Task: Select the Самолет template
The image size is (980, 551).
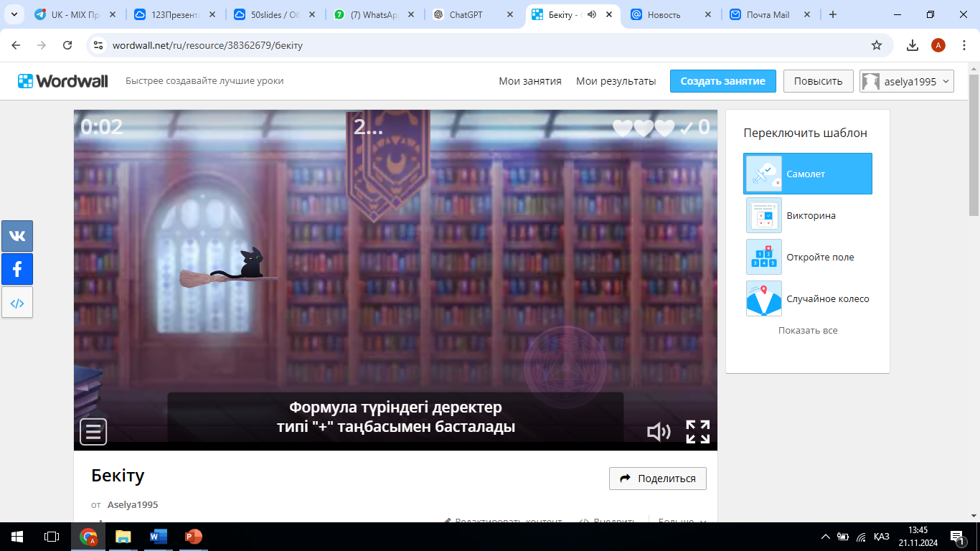Action: pos(808,174)
